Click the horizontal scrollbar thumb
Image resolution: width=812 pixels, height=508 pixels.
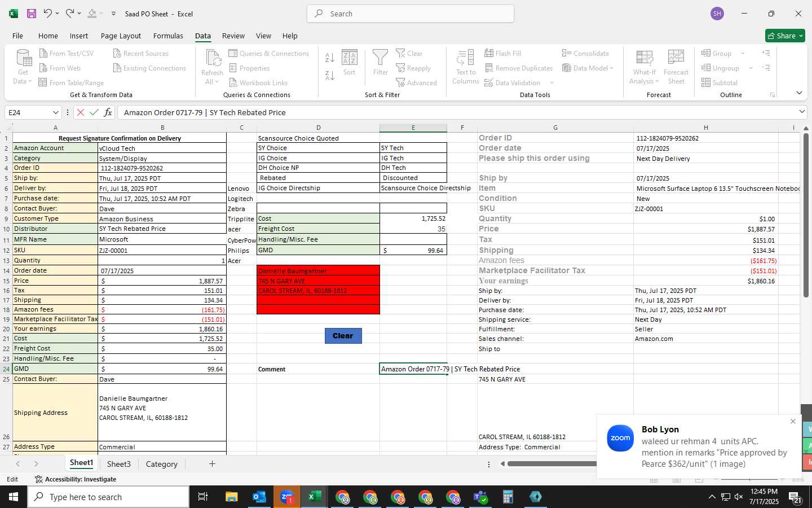tap(552, 464)
